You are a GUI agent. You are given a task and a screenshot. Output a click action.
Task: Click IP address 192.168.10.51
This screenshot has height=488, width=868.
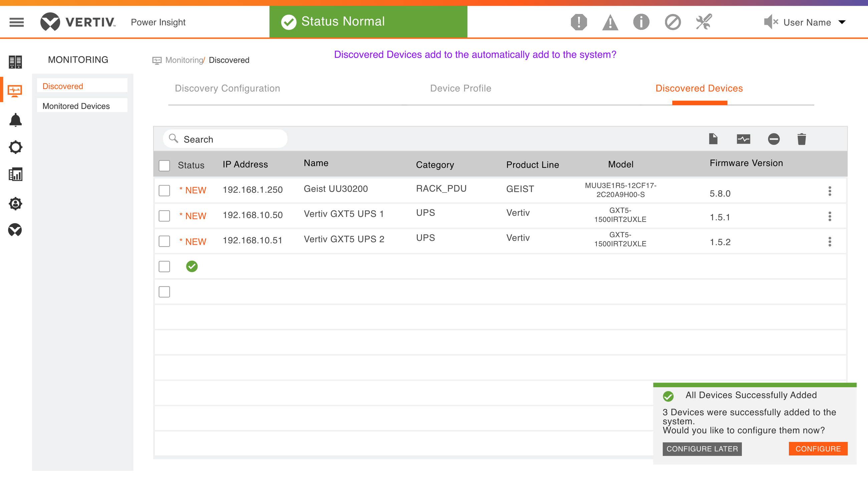(x=252, y=240)
